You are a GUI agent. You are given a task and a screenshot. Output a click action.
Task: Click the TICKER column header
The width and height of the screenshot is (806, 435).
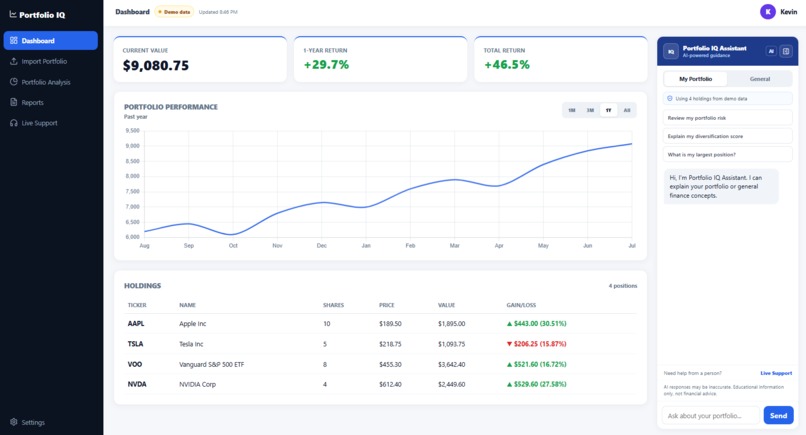pos(137,305)
